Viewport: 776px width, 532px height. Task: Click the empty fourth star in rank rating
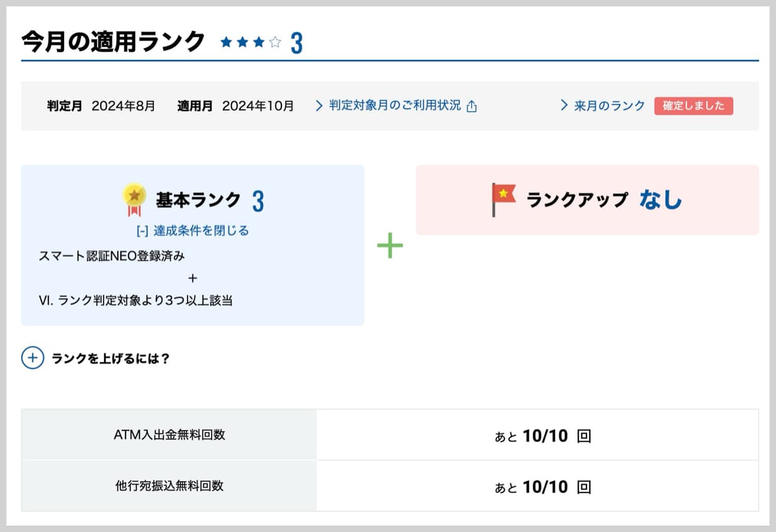click(x=275, y=43)
